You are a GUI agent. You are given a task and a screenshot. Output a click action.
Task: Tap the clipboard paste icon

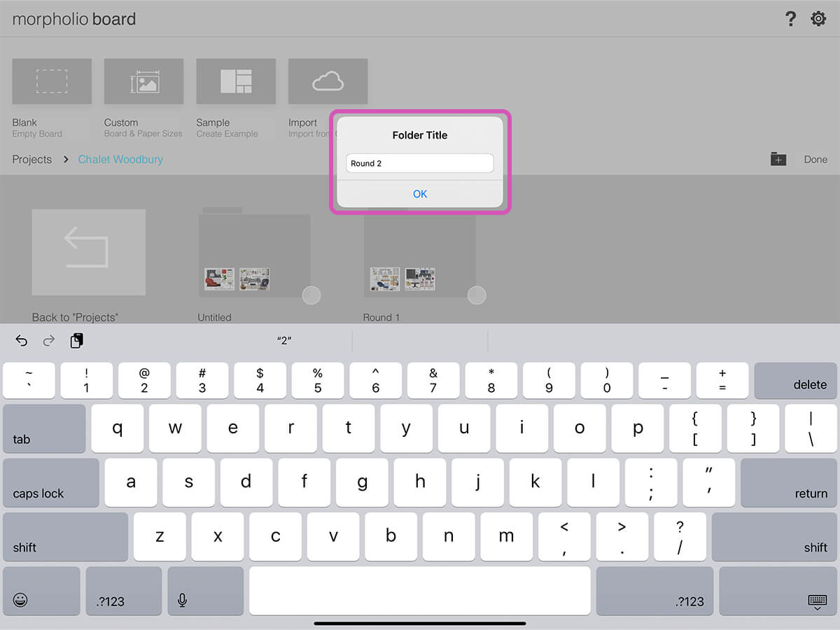77,341
